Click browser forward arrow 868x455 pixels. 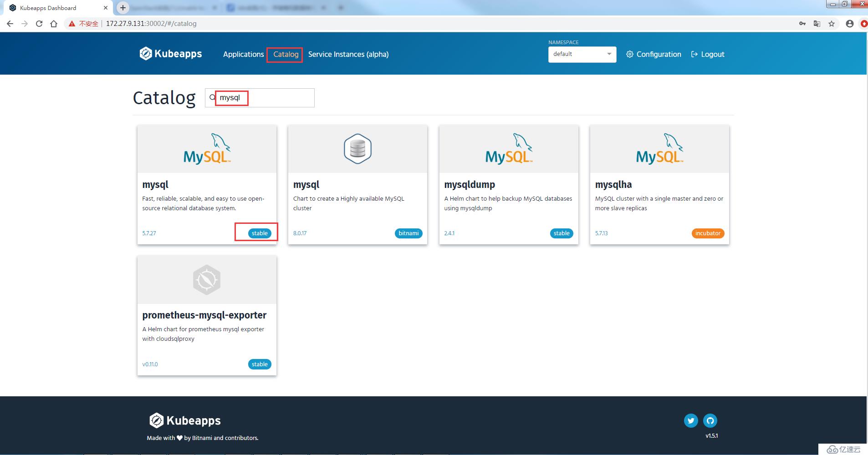pos(25,24)
